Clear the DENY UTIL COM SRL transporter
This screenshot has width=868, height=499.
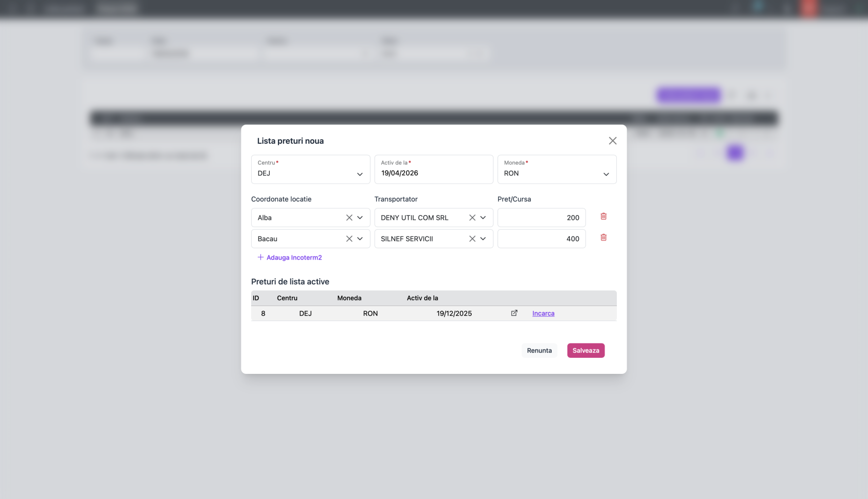coord(472,218)
